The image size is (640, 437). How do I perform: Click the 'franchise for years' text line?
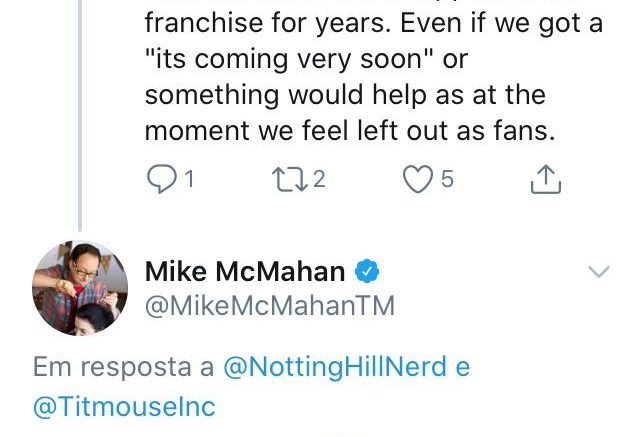point(373,23)
